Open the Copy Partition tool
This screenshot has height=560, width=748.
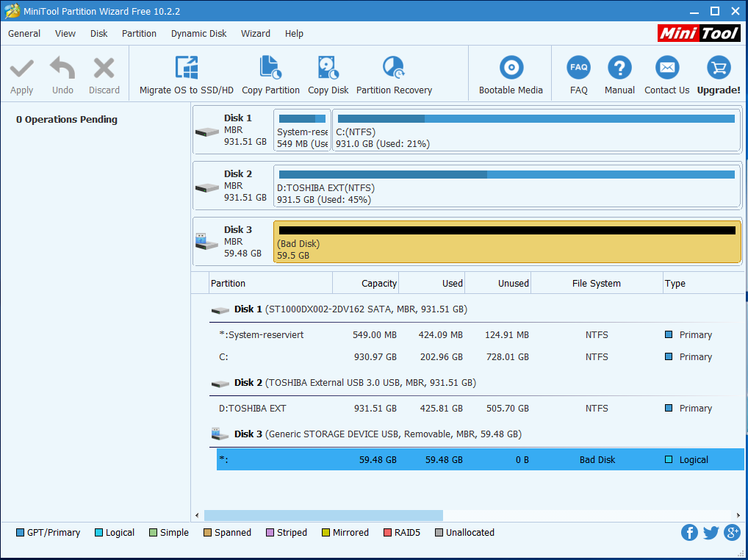(x=270, y=76)
